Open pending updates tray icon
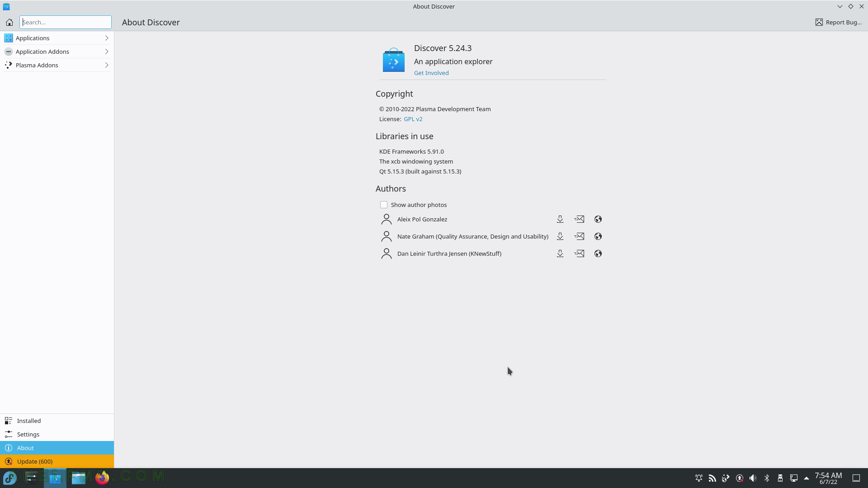 (740, 478)
